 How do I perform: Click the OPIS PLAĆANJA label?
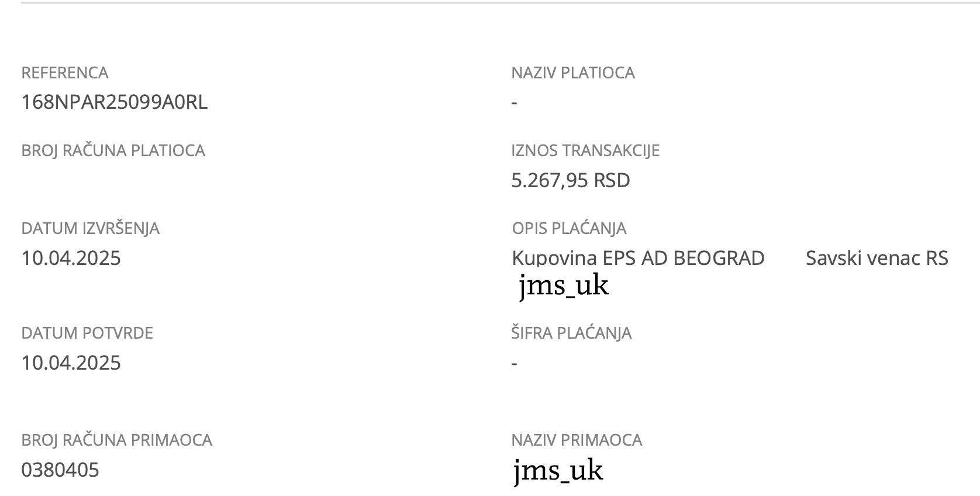569,228
